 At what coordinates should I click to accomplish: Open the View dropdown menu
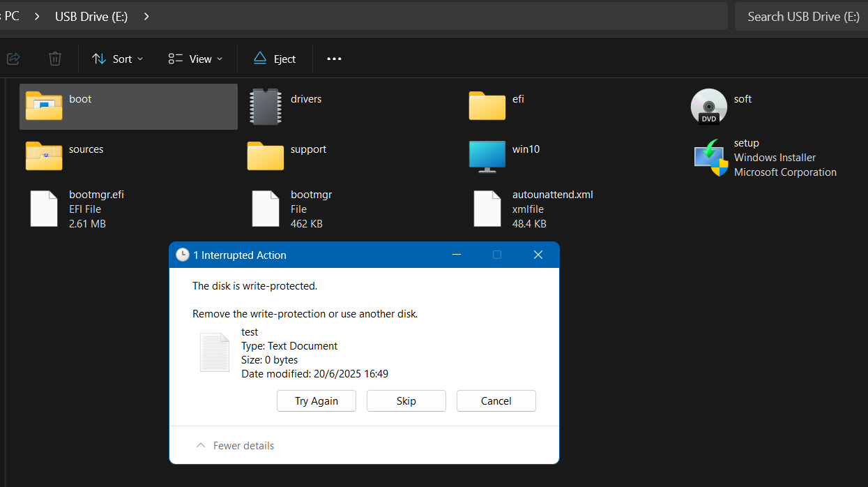(196, 59)
